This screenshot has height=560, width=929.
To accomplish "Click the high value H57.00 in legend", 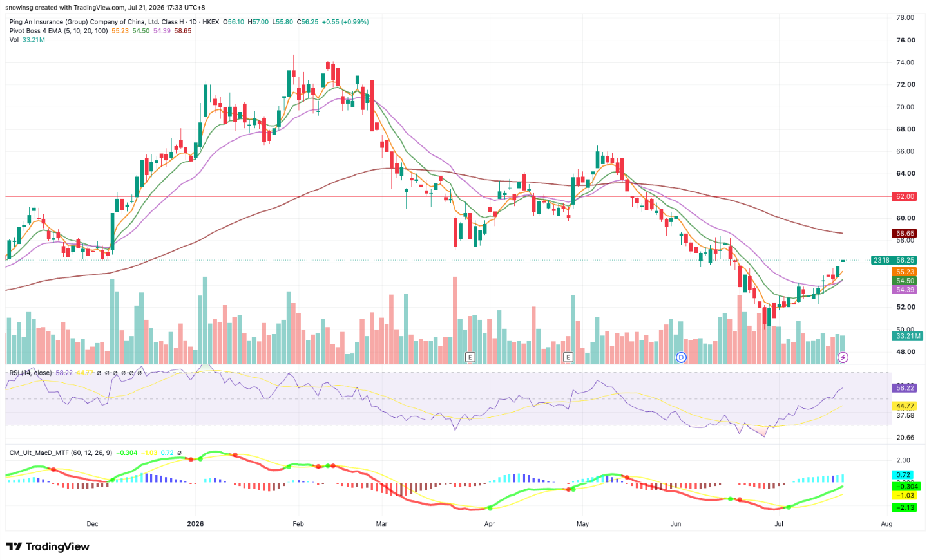I will pyautogui.click(x=258, y=22).
